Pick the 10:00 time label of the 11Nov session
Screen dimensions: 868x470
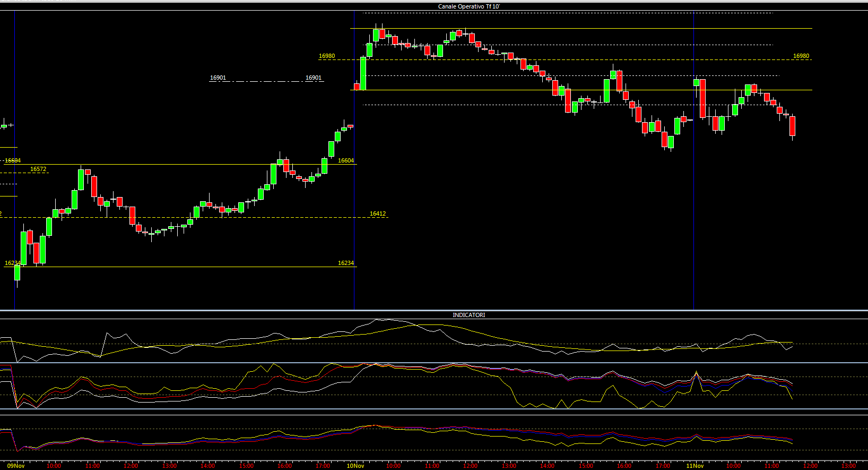(733, 466)
